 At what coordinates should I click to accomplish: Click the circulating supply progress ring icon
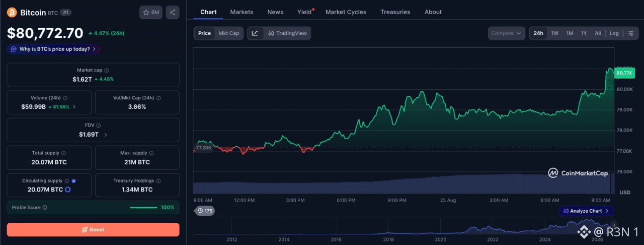(x=67, y=190)
